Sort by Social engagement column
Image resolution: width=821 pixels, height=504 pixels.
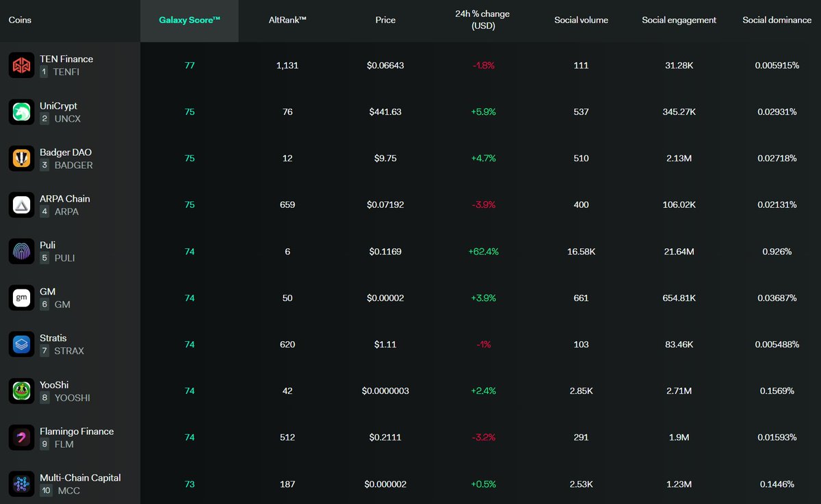pos(679,21)
